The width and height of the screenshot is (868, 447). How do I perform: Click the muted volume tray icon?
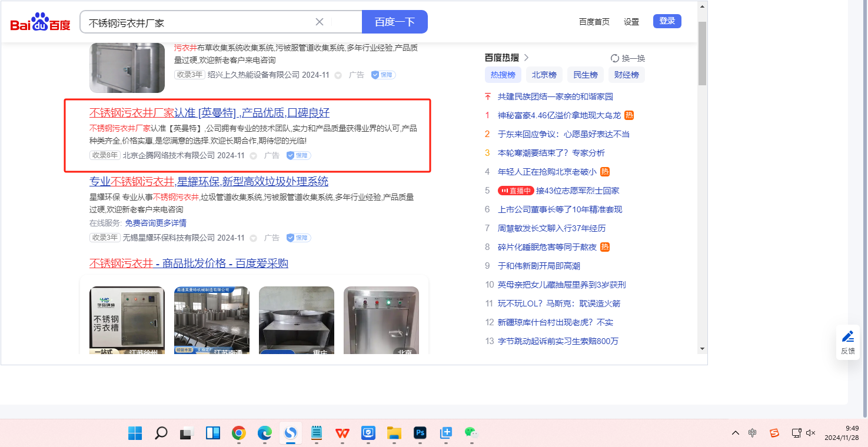pyautogui.click(x=810, y=433)
